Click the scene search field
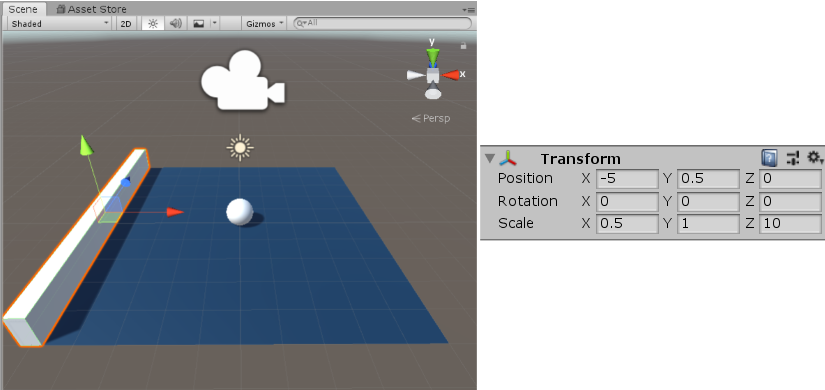Viewport: 825px width, 390px height. [383, 23]
